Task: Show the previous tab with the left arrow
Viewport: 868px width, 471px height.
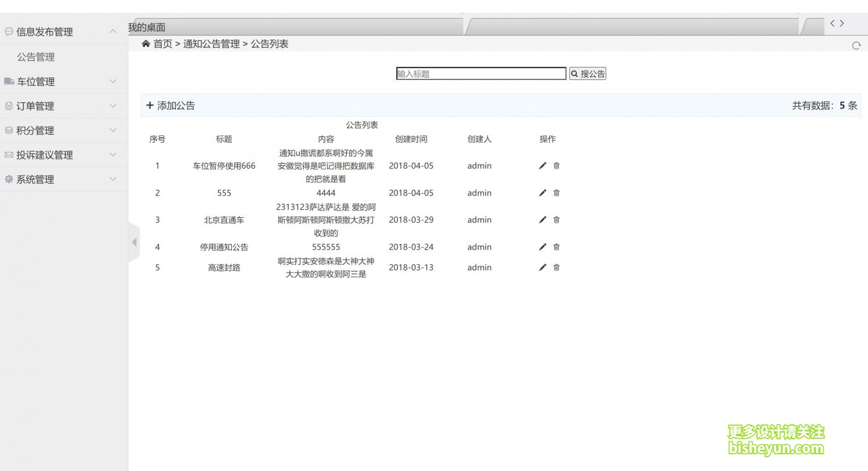Action: point(833,24)
